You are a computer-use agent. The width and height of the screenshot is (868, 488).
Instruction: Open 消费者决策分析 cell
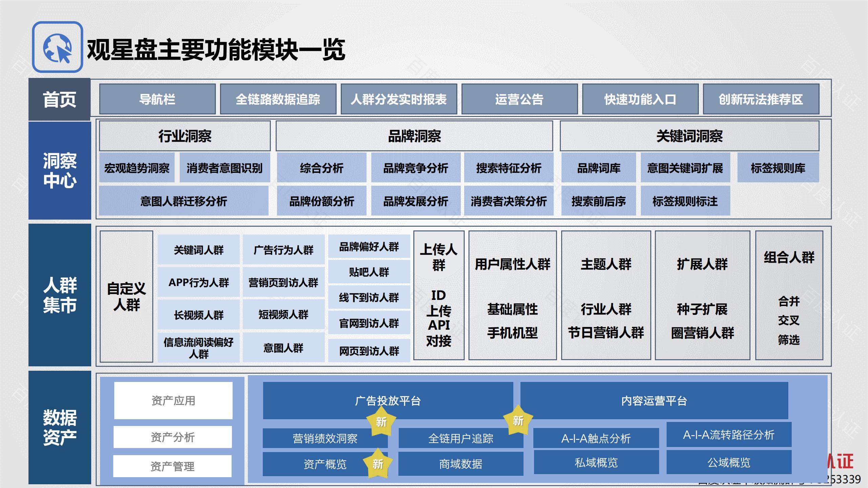(509, 201)
